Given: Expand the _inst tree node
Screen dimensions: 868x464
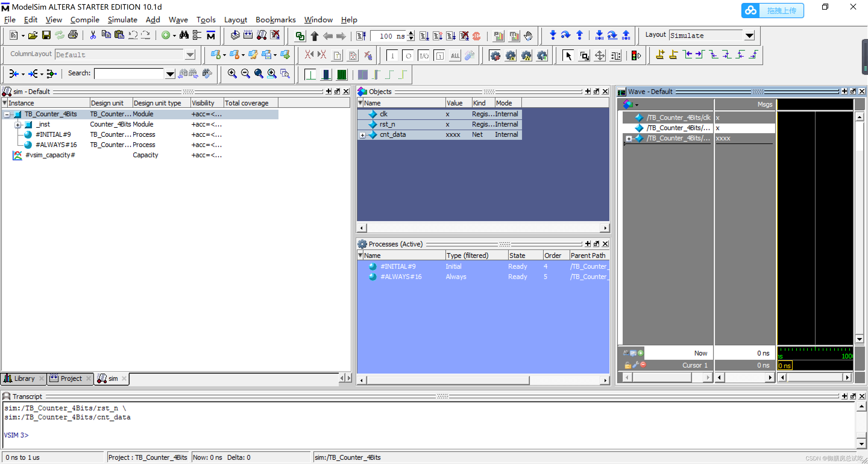Looking at the screenshot, I should coord(17,125).
